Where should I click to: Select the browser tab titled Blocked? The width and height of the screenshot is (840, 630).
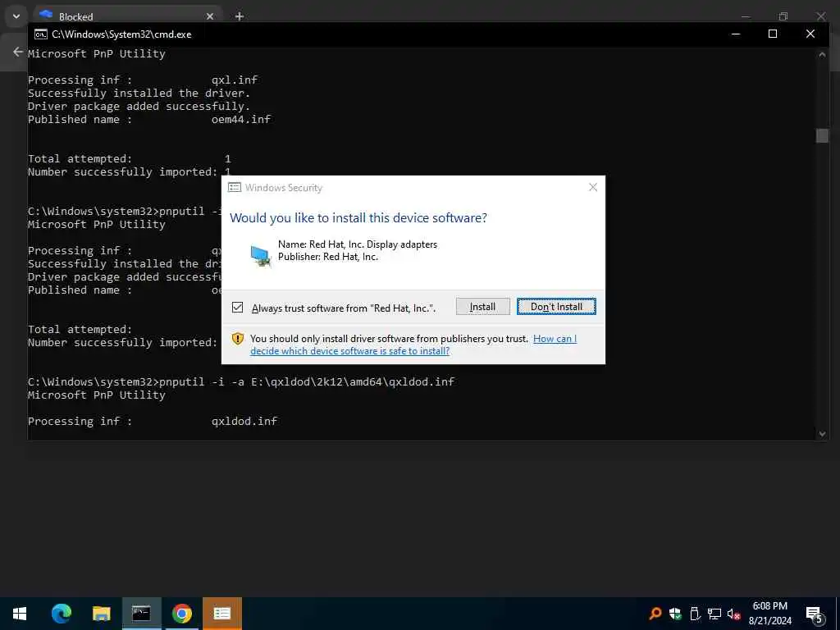[x=126, y=16]
